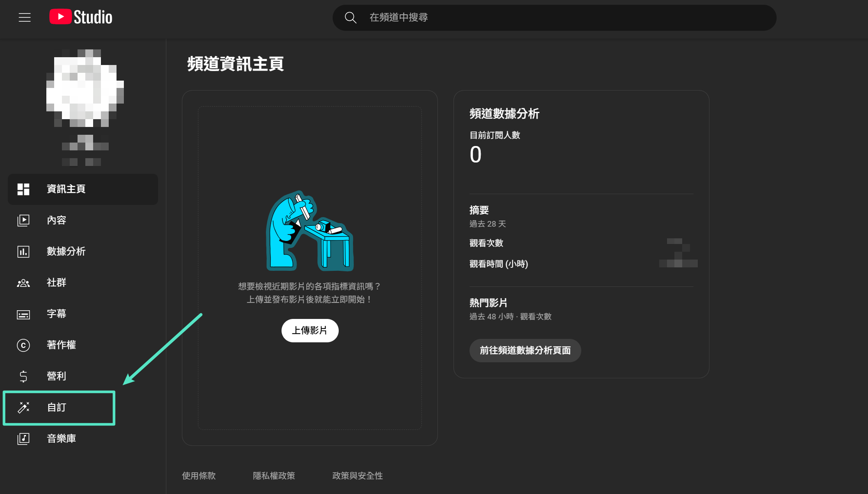868x494 pixels.
Task: Click the search magnifier icon
Action: coord(350,17)
